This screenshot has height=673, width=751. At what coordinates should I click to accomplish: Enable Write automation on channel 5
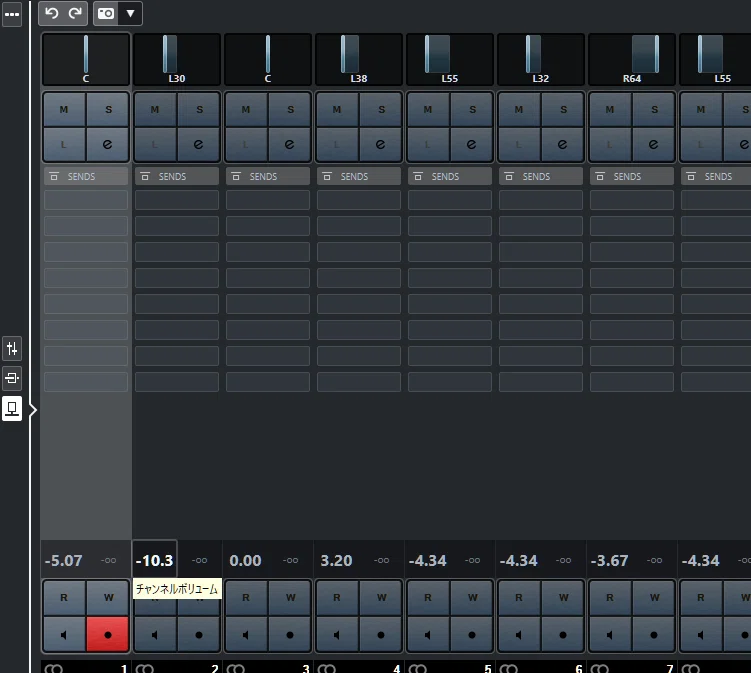pos(472,597)
